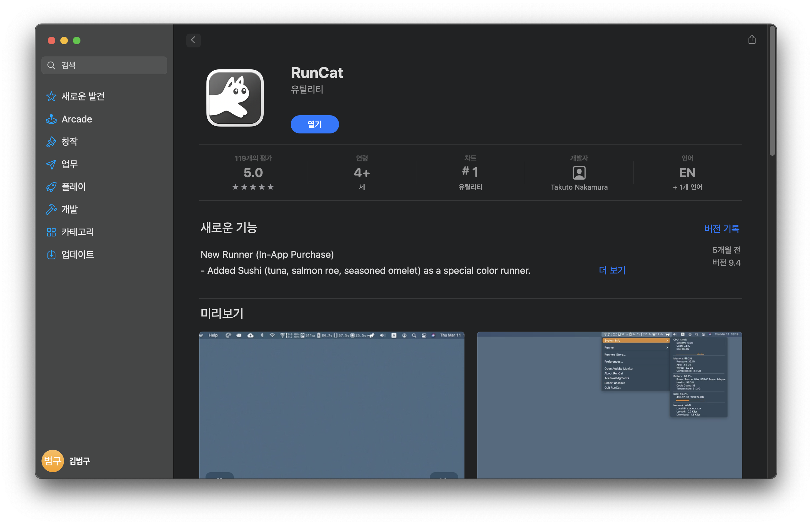Screen dimensions: 812x525
Task: Click the five-star rating row
Action: tap(253, 187)
